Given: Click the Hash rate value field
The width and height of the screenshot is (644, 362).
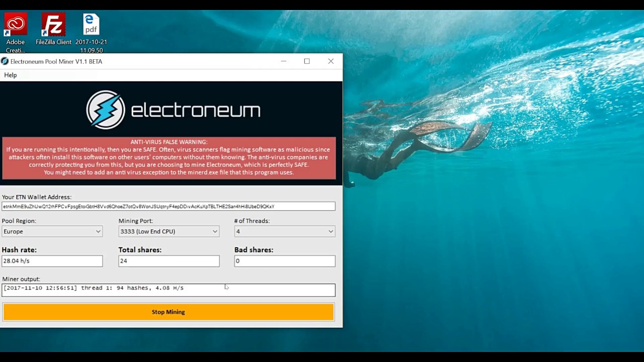Looking at the screenshot, I should pos(52,261).
